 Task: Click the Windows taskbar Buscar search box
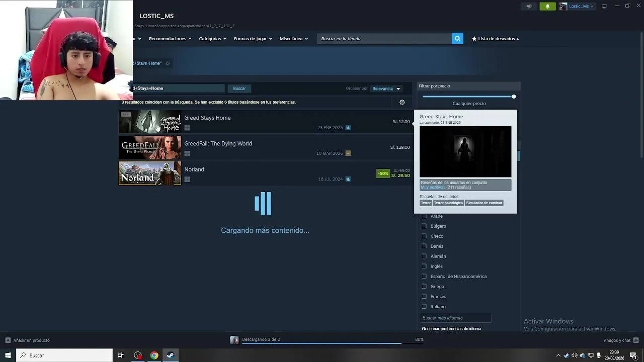pyautogui.click(x=64, y=355)
